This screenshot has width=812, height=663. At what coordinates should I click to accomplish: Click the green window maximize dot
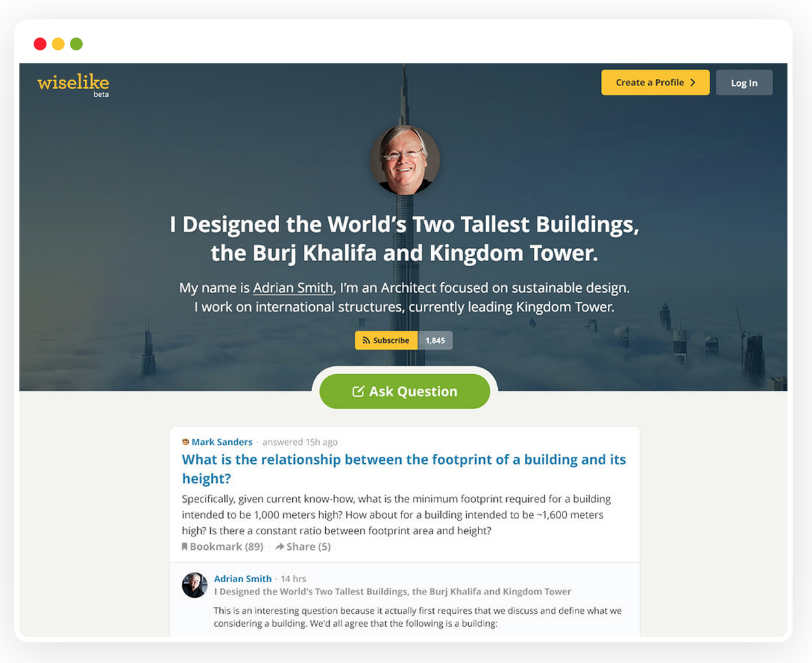coord(76,44)
